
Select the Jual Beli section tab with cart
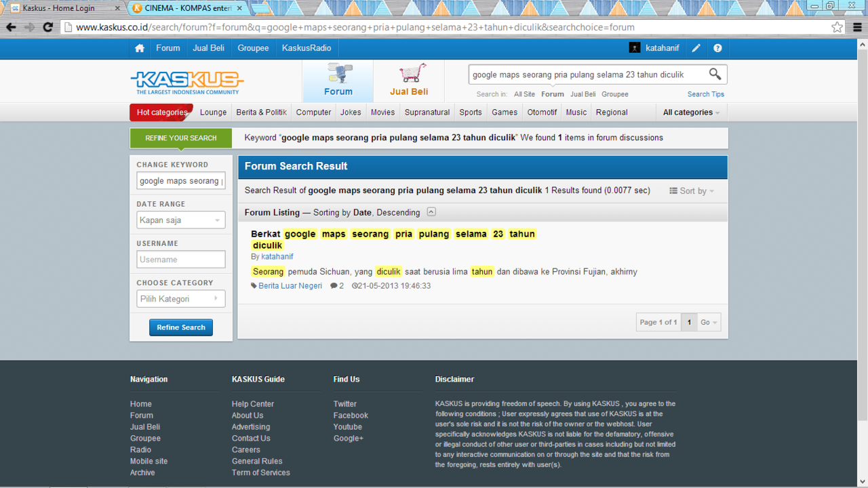tap(409, 81)
